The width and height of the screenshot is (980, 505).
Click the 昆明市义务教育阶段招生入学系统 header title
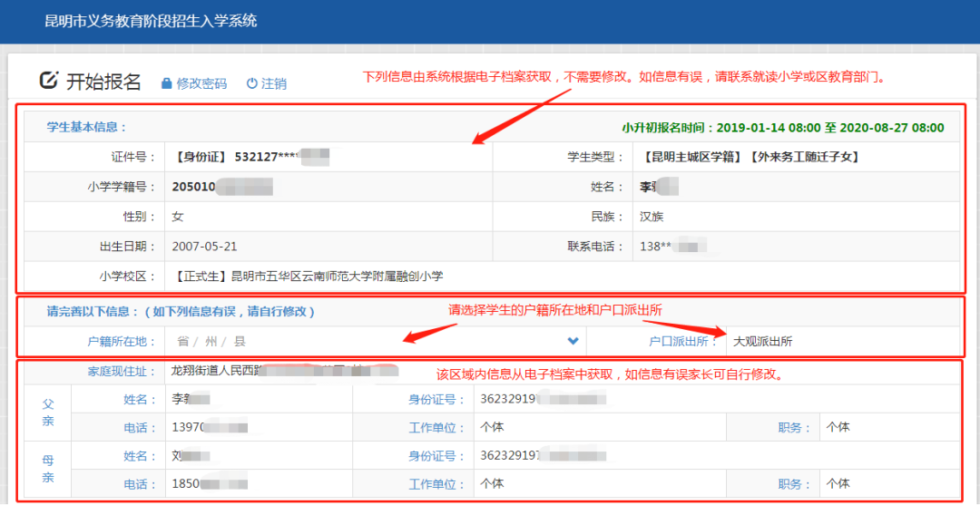pos(151,21)
